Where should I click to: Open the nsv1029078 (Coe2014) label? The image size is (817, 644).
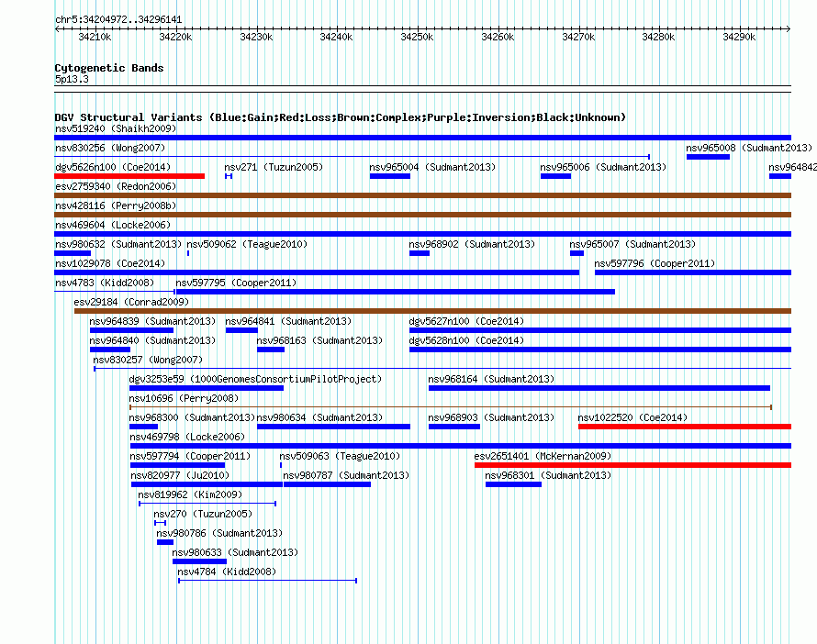pos(110,263)
